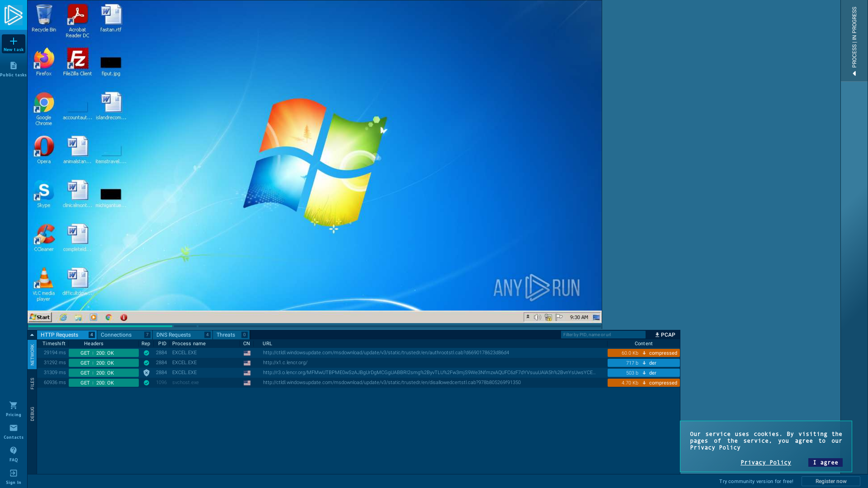
Task: Click the shield reputation icon on r3.o.lencr.org row
Action: point(146,373)
